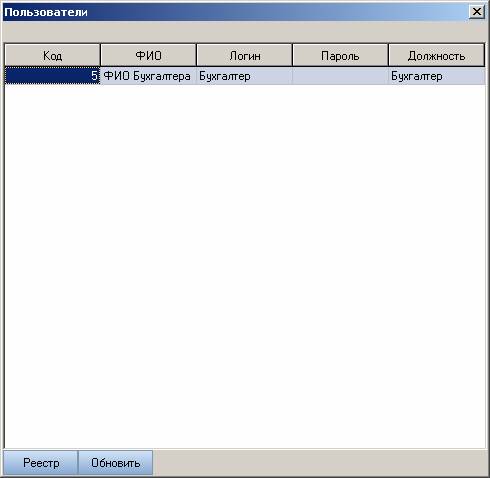Select the ФИО Бухгалтера cell
The height and width of the screenshot is (478, 490).
pyautogui.click(x=148, y=76)
